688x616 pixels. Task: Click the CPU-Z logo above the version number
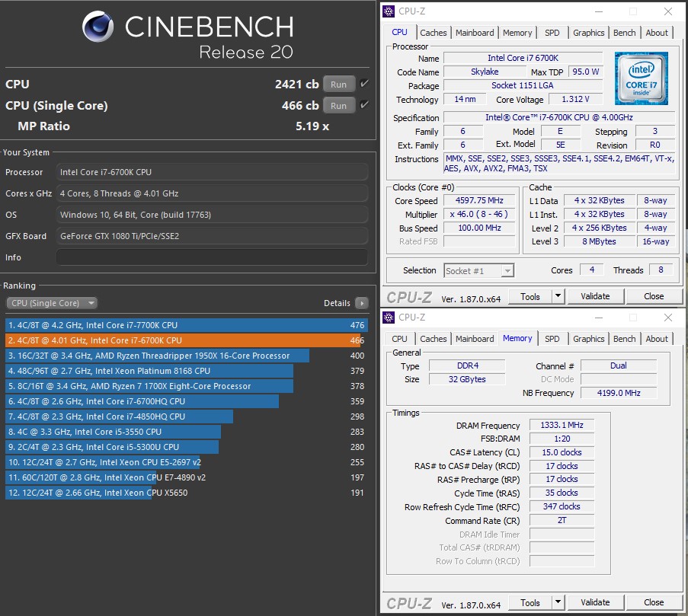pyautogui.click(x=408, y=296)
